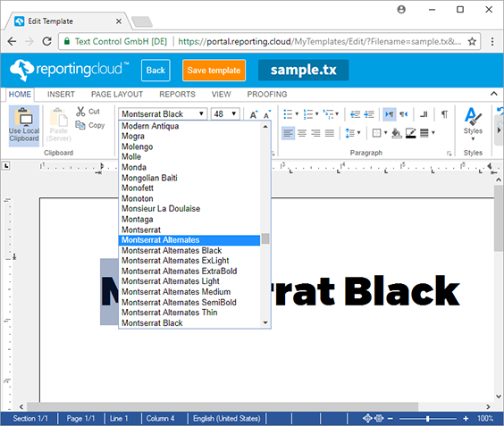Open font name combo box

point(163,114)
